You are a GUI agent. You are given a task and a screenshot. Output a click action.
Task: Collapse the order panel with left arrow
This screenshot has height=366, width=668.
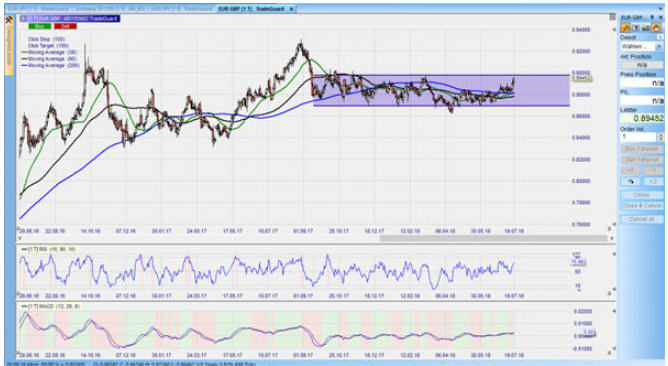pos(614,30)
